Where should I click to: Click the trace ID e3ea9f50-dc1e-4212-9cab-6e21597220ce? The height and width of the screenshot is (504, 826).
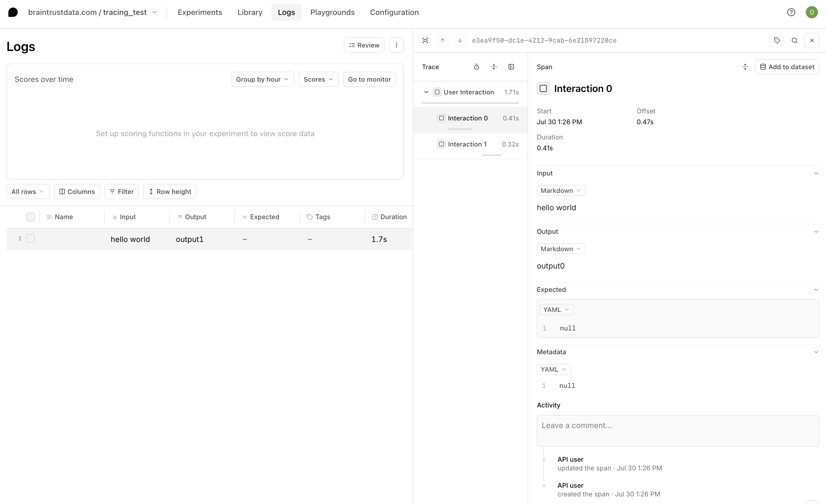point(544,40)
